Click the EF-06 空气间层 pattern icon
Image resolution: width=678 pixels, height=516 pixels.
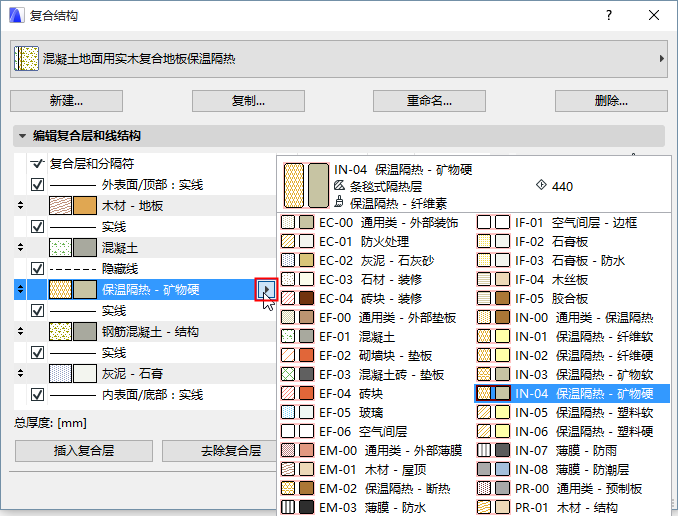click(x=288, y=432)
